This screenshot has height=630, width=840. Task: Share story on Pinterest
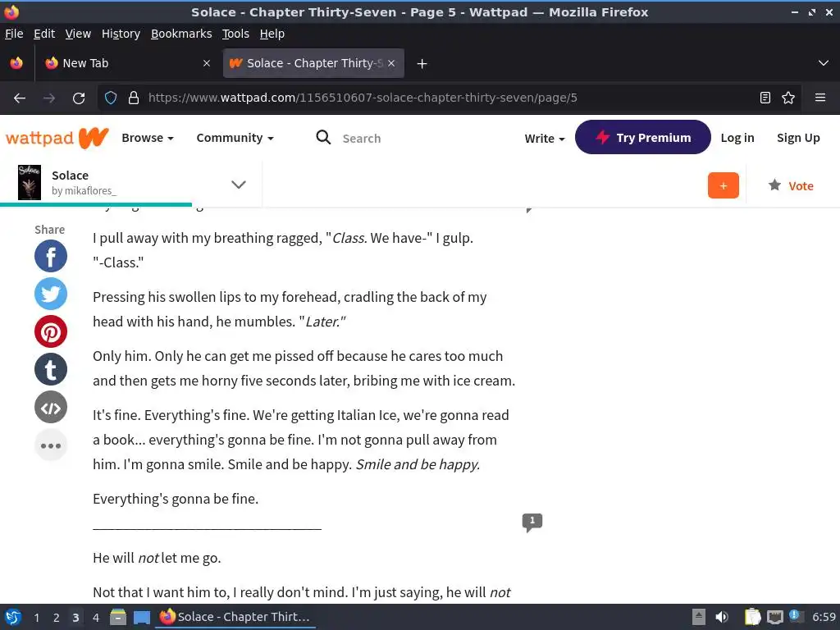(x=51, y=331)
